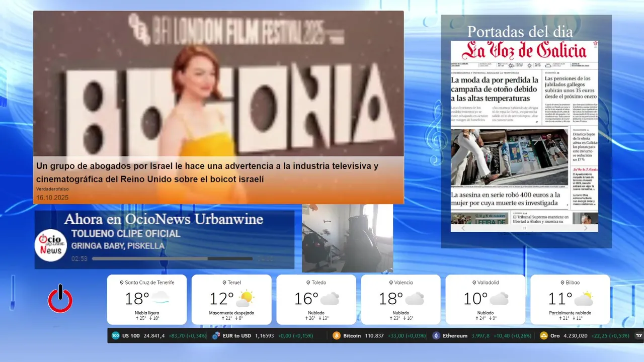This screenshot has width=644, height=362.
Task: Click the OcioNews round logo
Action: (x=51, y=245)
